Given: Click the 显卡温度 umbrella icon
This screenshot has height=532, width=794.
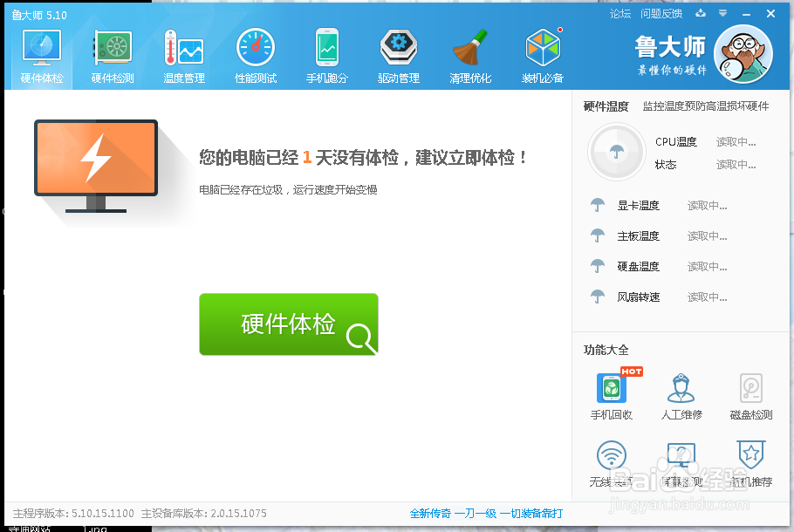Looking at the screenshot, I should pos(598,205).
